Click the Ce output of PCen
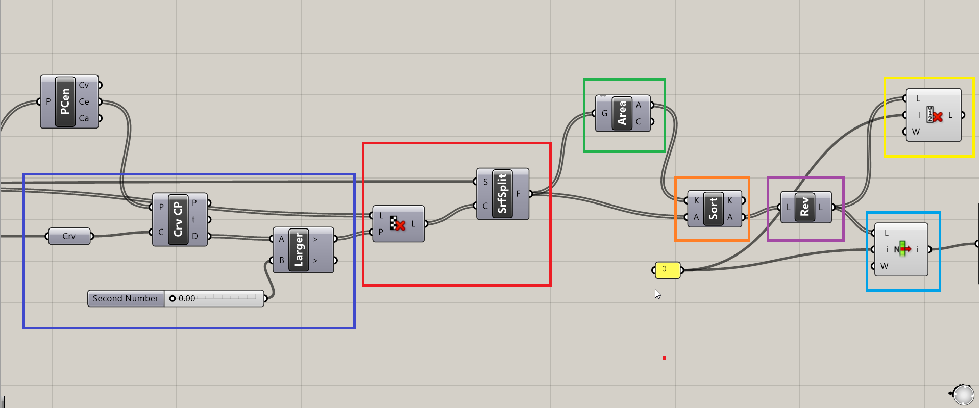980x408 pixels. tap(84, 101)
